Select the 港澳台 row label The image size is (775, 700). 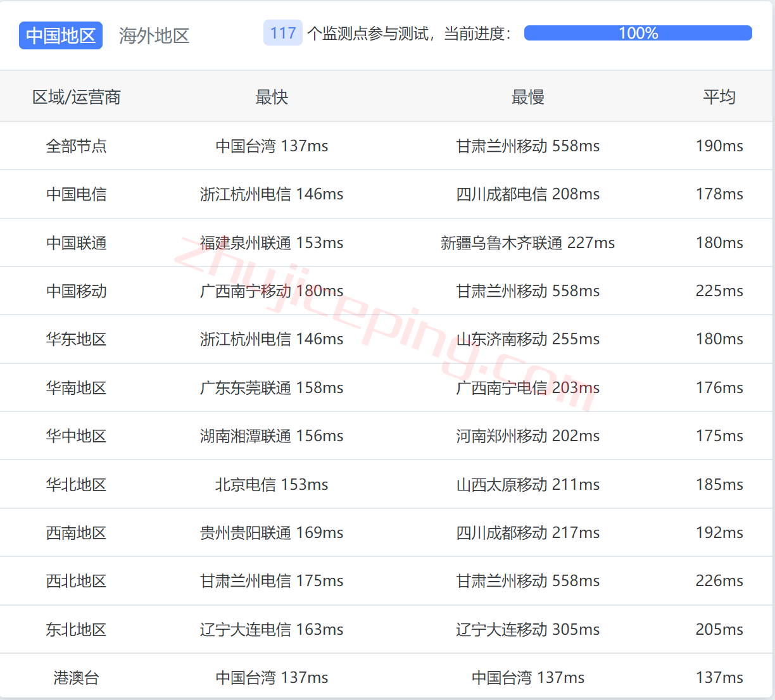pos(77,678)
